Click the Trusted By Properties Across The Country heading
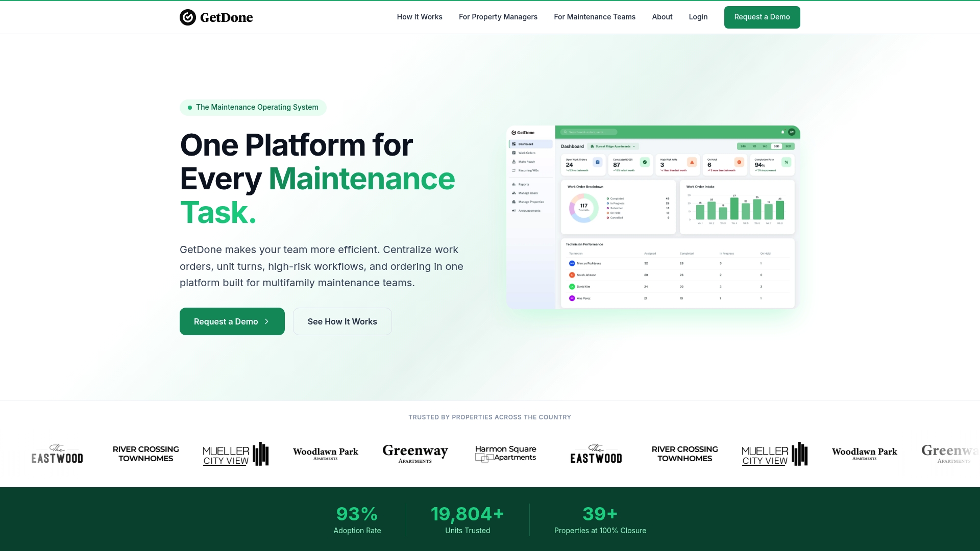The height and width of the screenshot is (551, 980). click(x=490, y=417)
